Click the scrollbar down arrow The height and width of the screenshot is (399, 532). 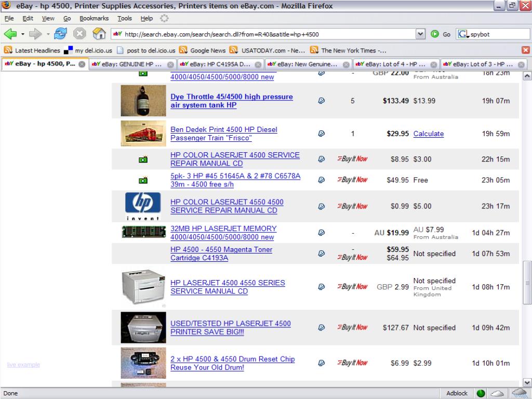pos(527,383)
